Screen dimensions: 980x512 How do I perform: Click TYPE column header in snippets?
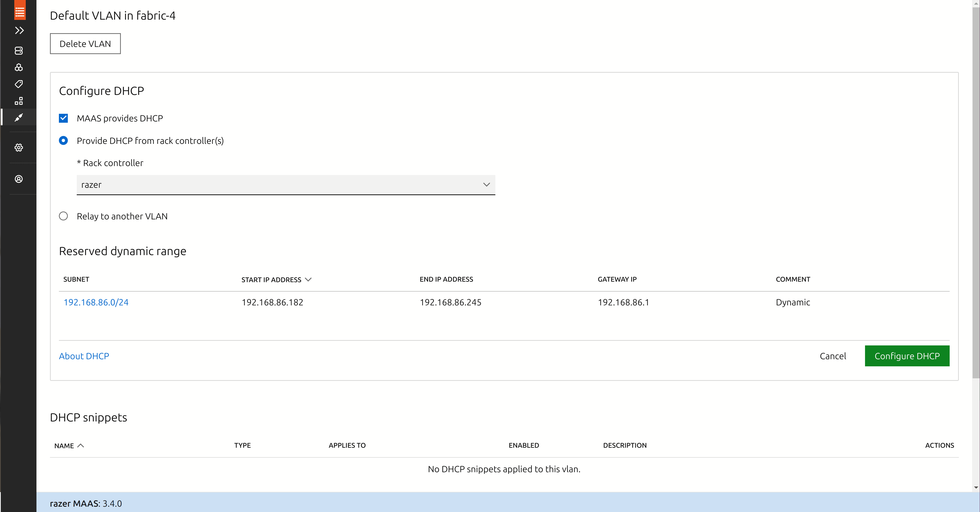(x=242, y=445)
